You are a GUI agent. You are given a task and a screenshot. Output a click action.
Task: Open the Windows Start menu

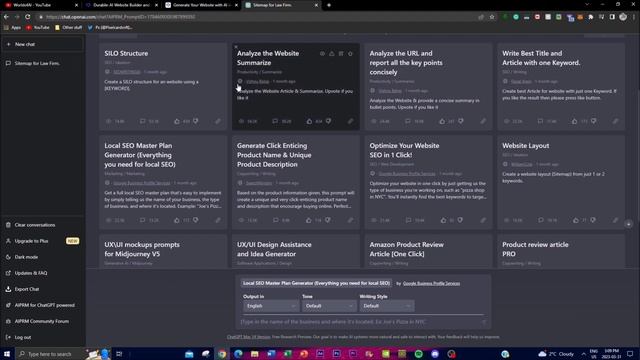7,354
